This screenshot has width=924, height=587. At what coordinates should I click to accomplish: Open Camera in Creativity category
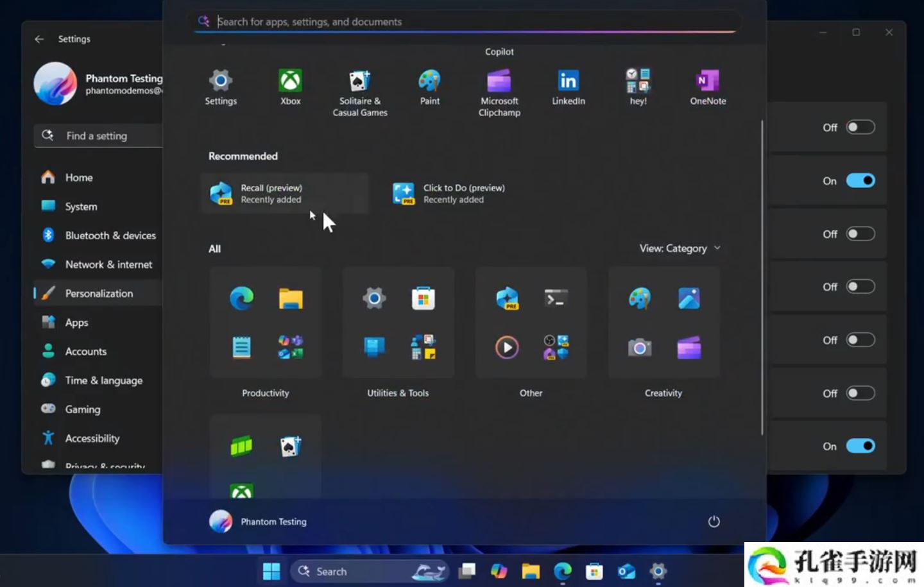(640, 347)
